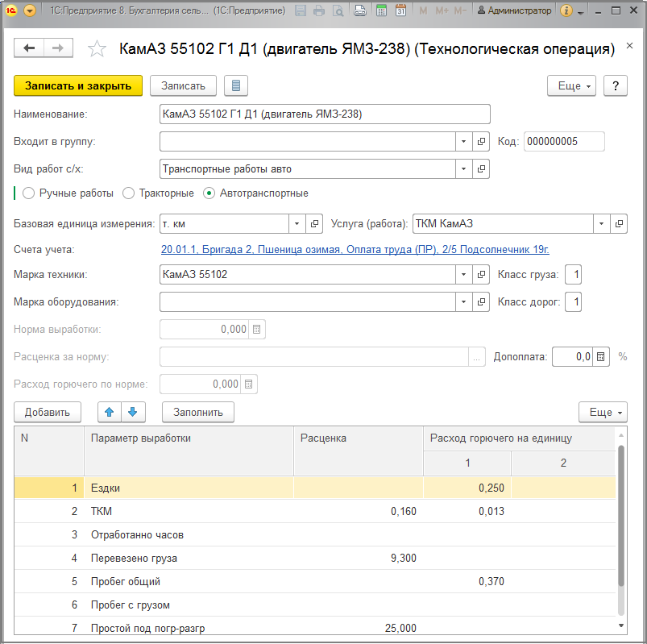Viewport: 647px width, 644px height.
Task: Open the Счета учета hyperlink
Action: 355,249
